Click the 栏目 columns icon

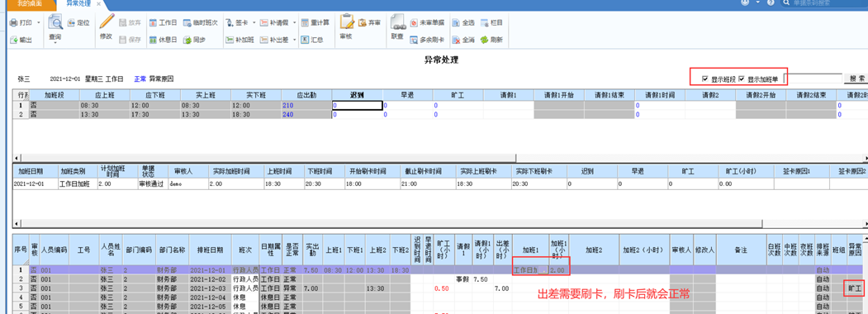[484, 23]
